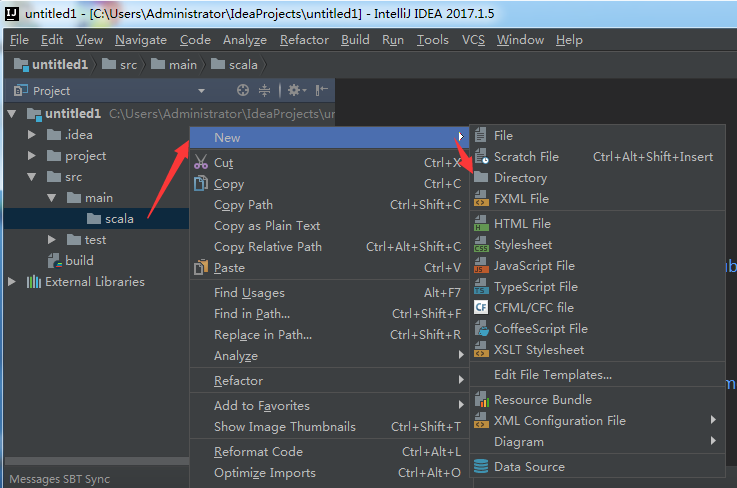
Task: Click the Scratch File icon
Action: [481, 156]
